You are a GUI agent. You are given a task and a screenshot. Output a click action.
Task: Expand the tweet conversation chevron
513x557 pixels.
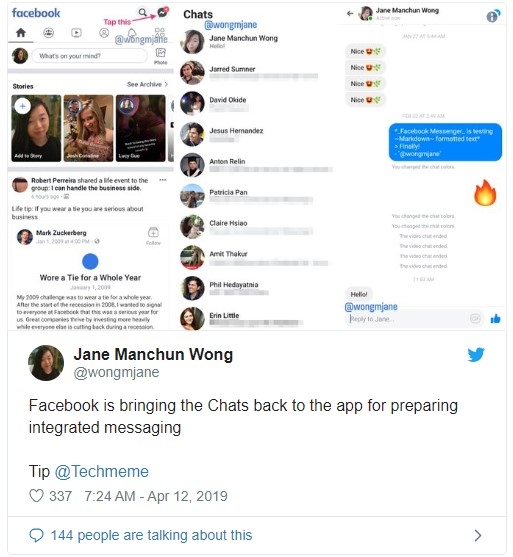tap(478, 535)
